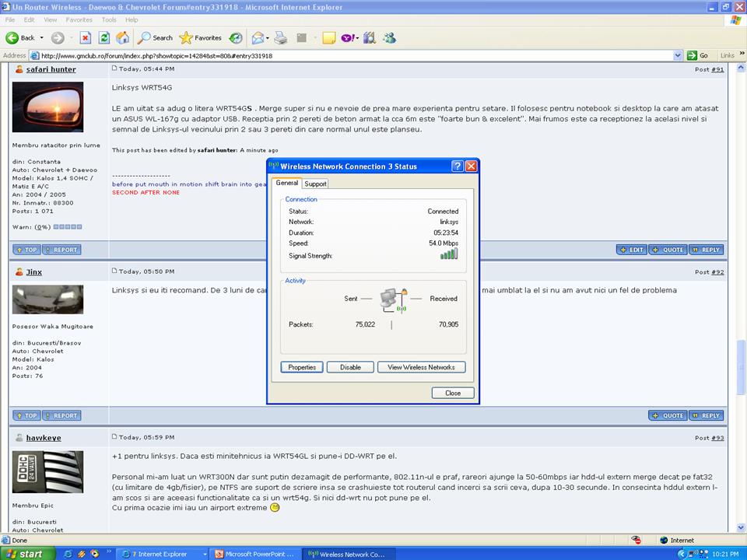747x560 pixels.
Task: Expand the Mail dropdown arrow
Action: coord(268,37)
